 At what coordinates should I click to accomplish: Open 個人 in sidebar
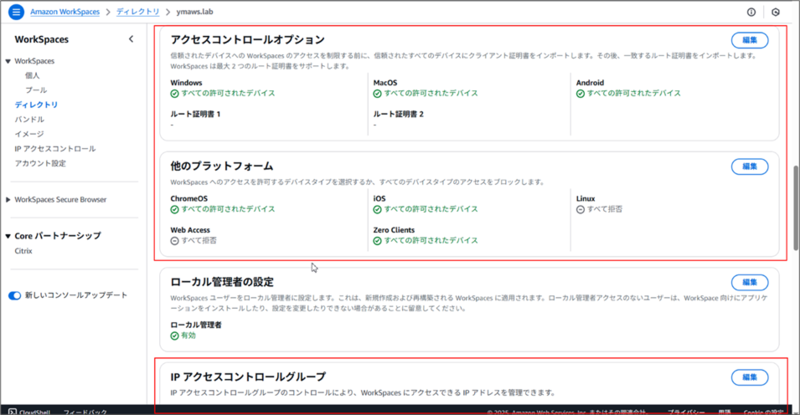(x=32, y=76)
